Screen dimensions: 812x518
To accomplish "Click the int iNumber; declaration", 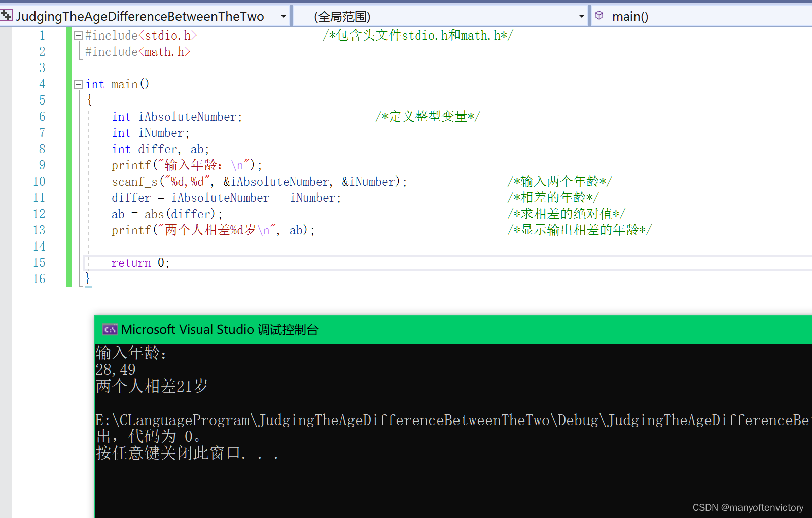I will point(151,133).
